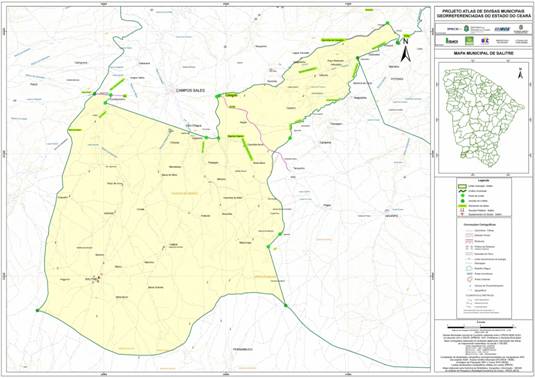Click the MAPA MUNICIPAL DE SALITRE title
The height and width of the screenshot is (378, 535).
483,54
